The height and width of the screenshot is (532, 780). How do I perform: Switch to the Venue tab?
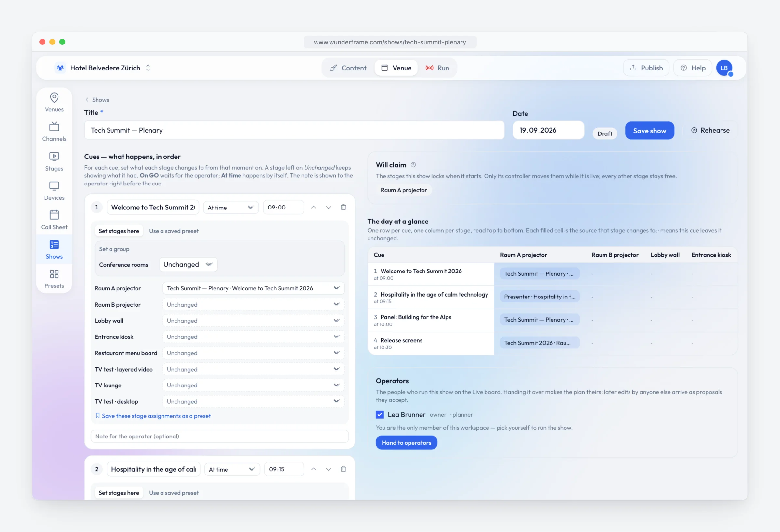[x=396, y=68]
